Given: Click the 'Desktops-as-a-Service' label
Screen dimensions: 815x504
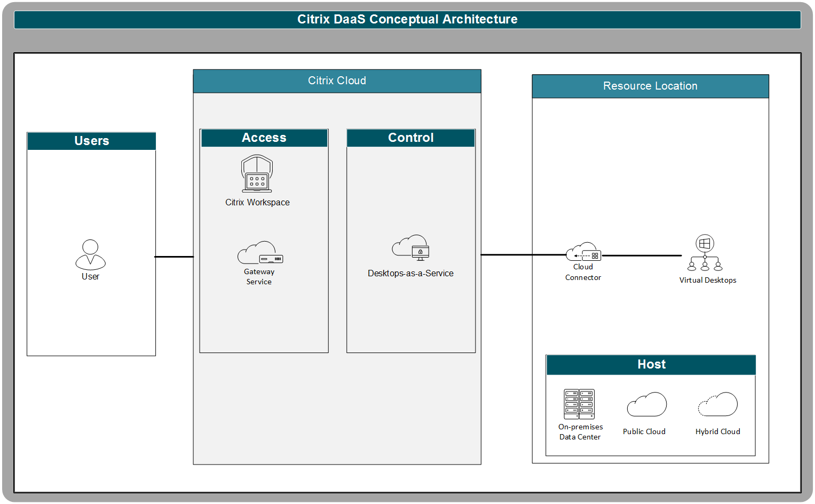Looking at the screenshot, I should pos(410,273).
